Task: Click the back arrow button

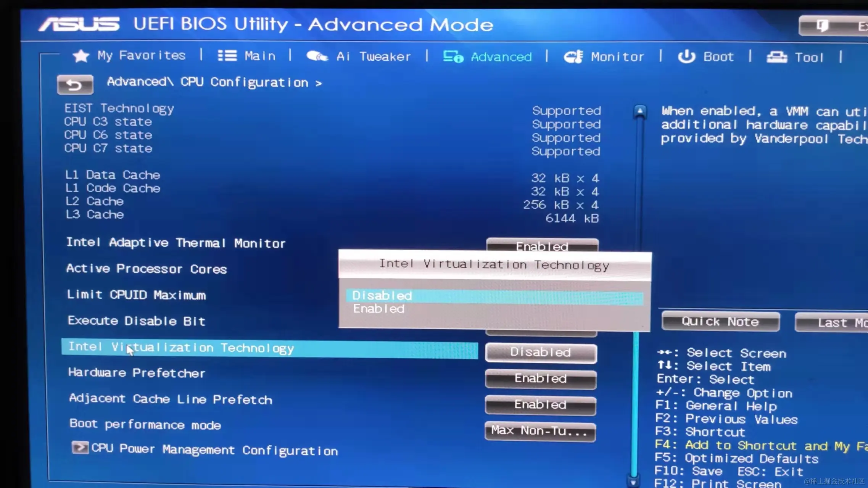Action: coord(75,84)
